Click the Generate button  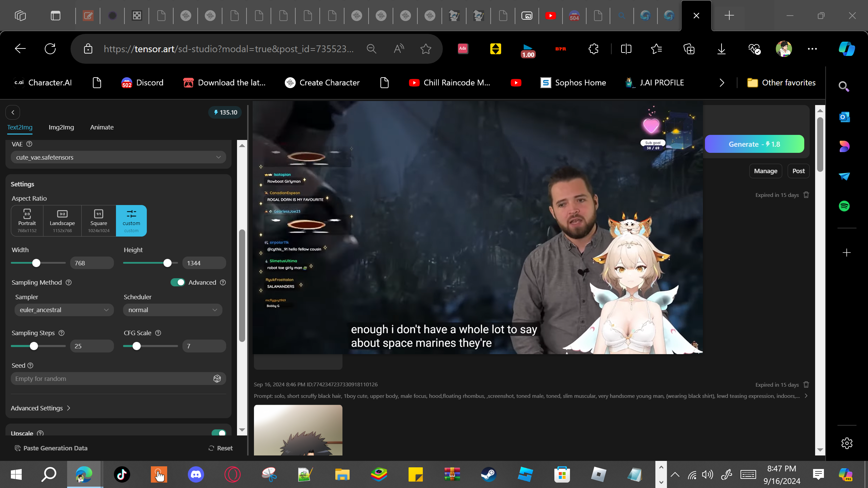tap(754, 144)
